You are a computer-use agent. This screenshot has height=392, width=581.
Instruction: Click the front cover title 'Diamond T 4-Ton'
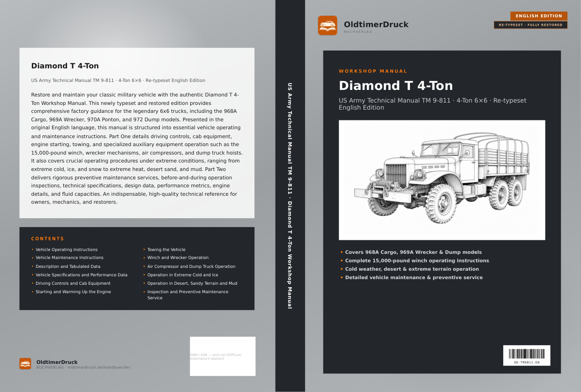tap(396, 86)
